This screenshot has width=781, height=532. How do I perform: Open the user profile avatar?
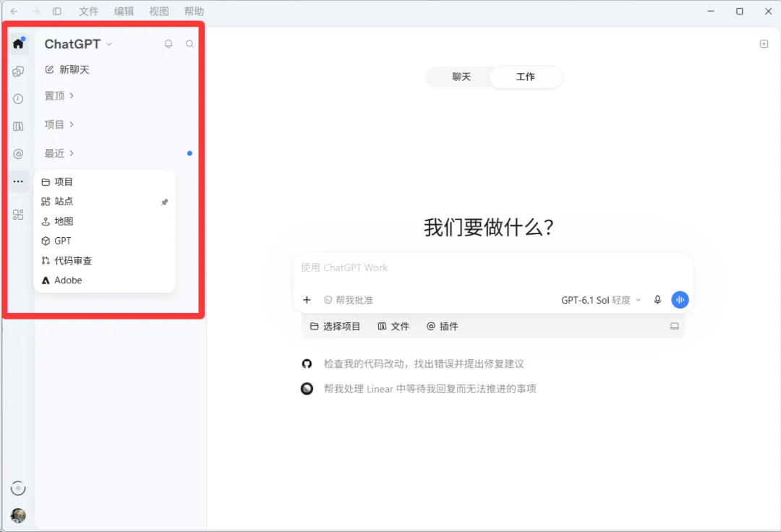point(18,515)
